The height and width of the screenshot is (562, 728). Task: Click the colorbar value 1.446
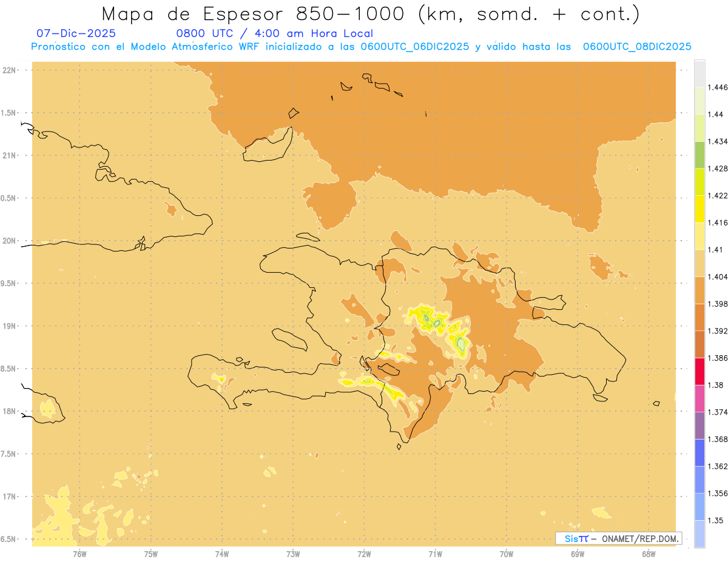coord(718,87)
